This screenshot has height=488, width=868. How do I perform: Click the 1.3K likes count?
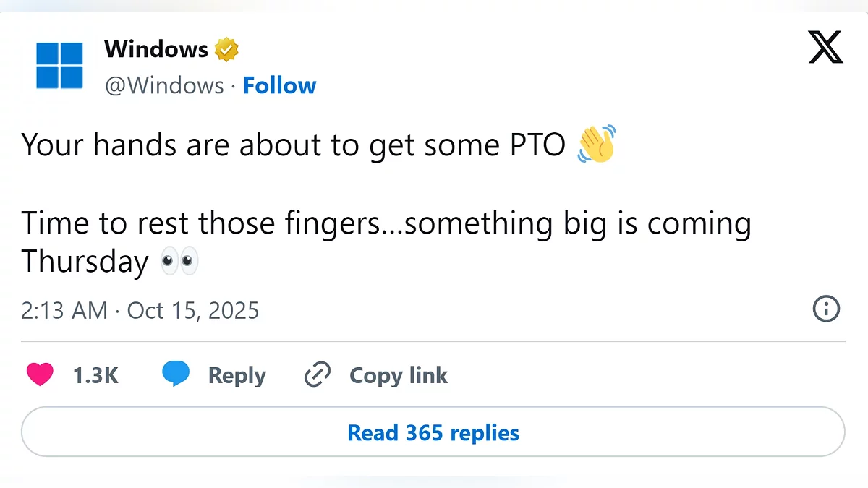(95, 375)
